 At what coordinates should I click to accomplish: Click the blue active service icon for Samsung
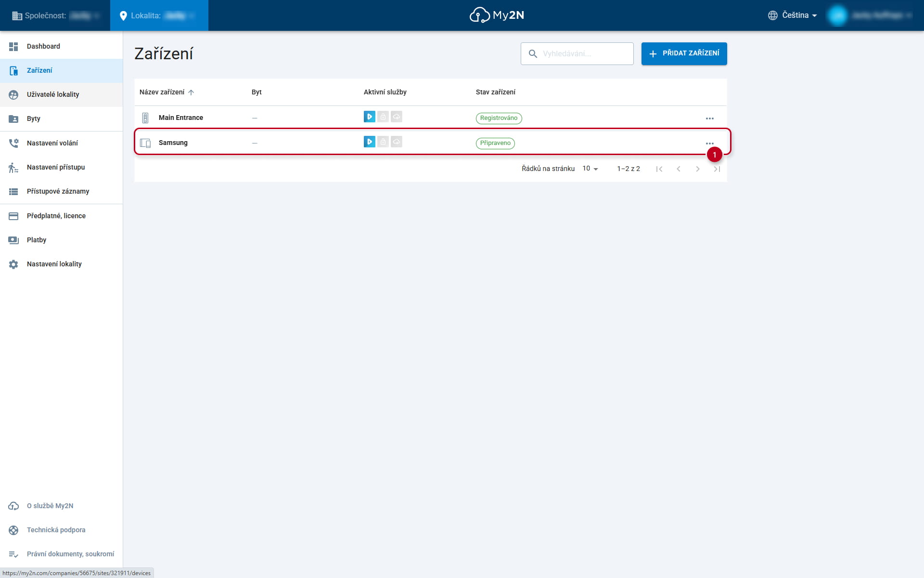tap(370, 142)
